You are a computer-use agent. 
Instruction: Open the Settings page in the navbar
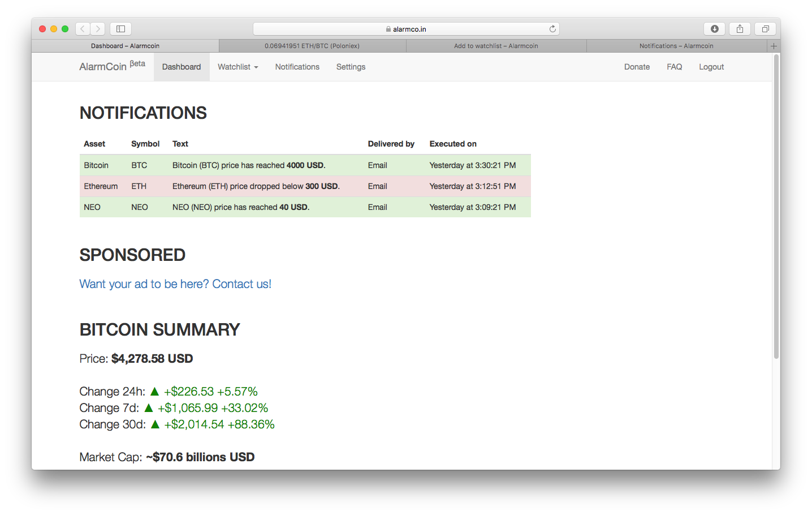351,67
